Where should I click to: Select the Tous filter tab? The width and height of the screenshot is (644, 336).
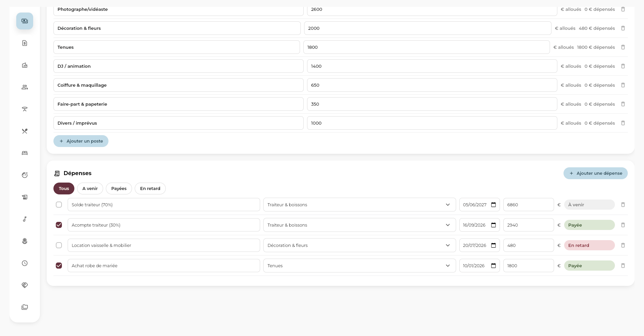click(x=64, y=189)
